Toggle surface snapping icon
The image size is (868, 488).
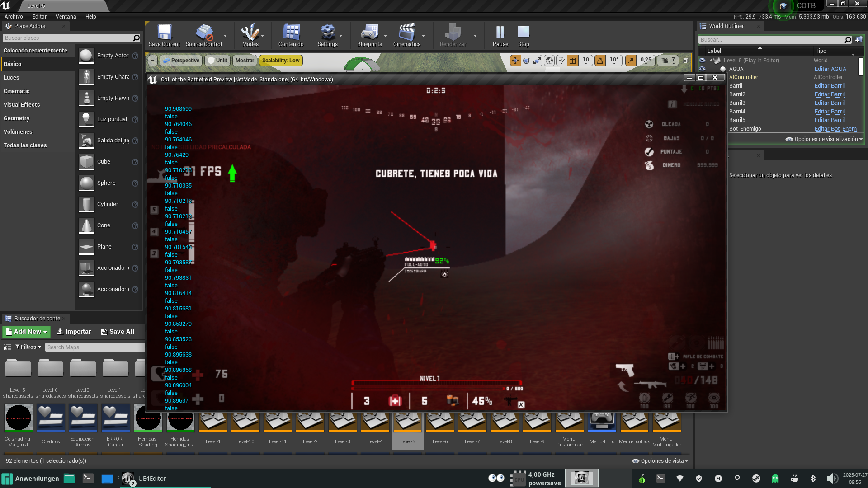[561, 61]
